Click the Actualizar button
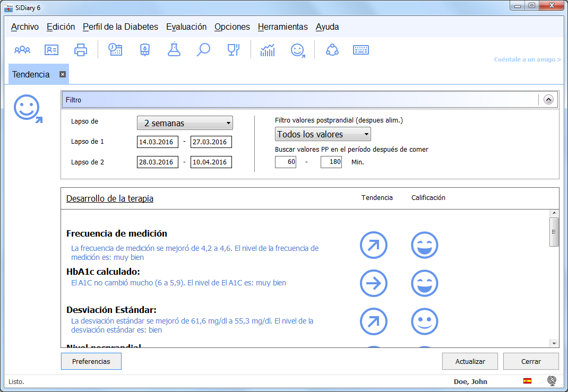 pyautogui.click(x=470, y=361)
